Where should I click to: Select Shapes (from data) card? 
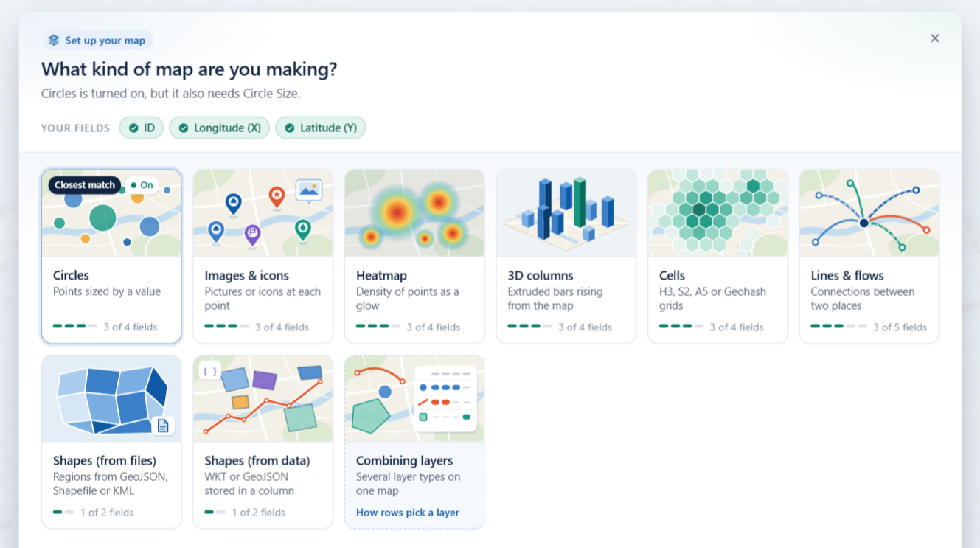click(x=263, y=442)
